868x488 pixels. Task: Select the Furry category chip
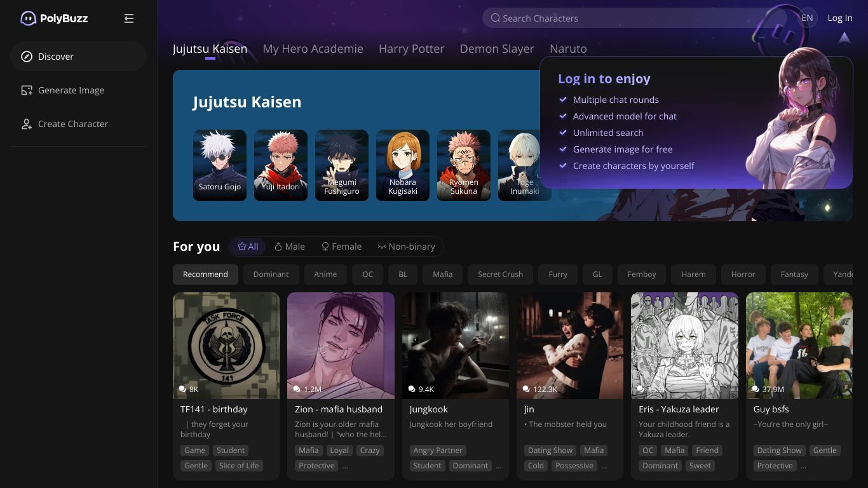click(558, 274)
